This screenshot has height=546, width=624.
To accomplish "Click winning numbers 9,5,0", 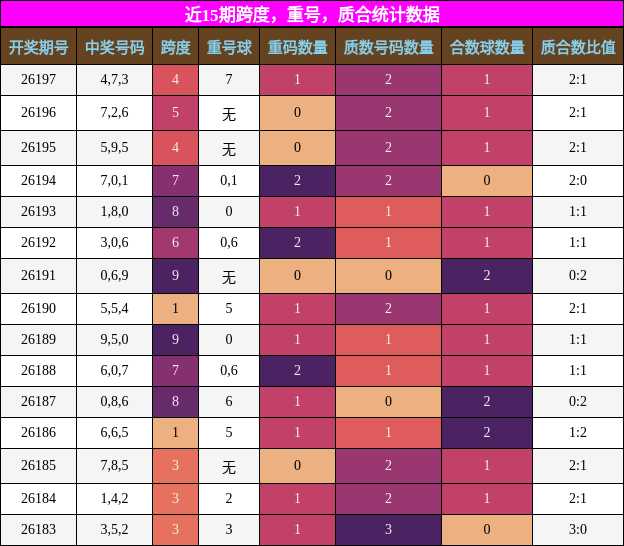I will click(x=115, y=339).
